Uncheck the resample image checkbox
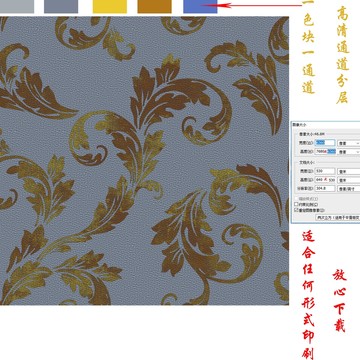The image size is (360, 360). click(x=296, y=210)
